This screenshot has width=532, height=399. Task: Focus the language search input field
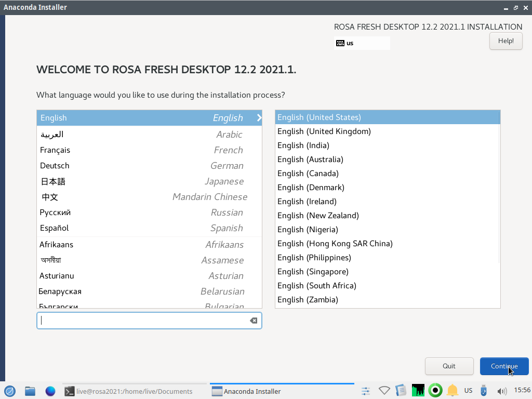143,321
